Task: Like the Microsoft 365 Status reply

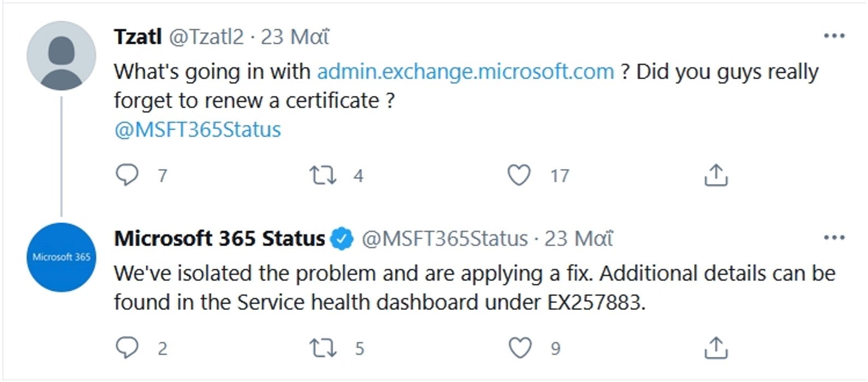Action: pyautogui.click(x=519, y=348)
